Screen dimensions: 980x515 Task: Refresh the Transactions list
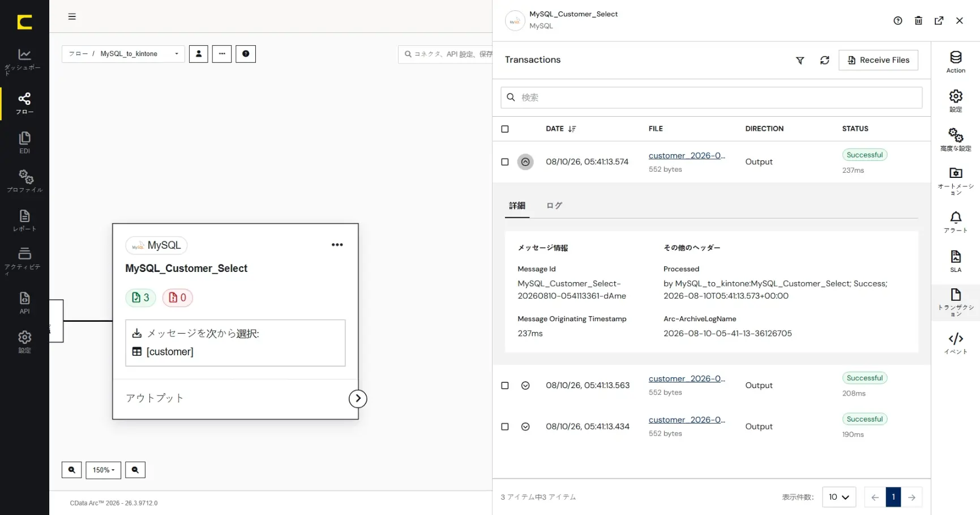825,60
